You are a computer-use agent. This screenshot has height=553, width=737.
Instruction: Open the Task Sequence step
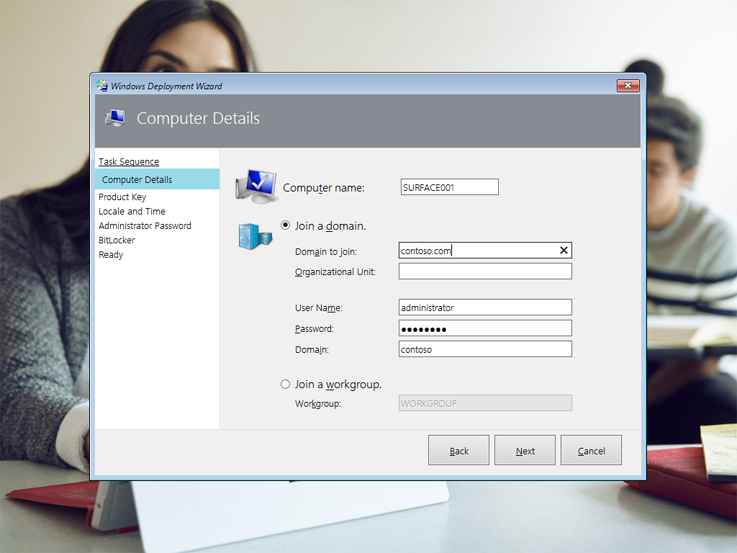tap(128, 162)
